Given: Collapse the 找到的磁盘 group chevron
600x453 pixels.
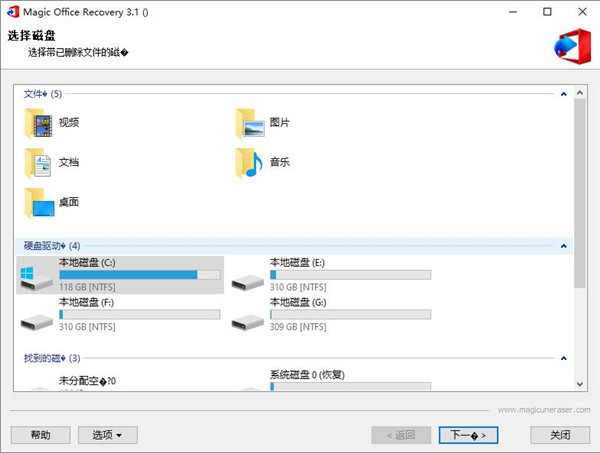Looking at the screenshot, I should click(564, 358).
